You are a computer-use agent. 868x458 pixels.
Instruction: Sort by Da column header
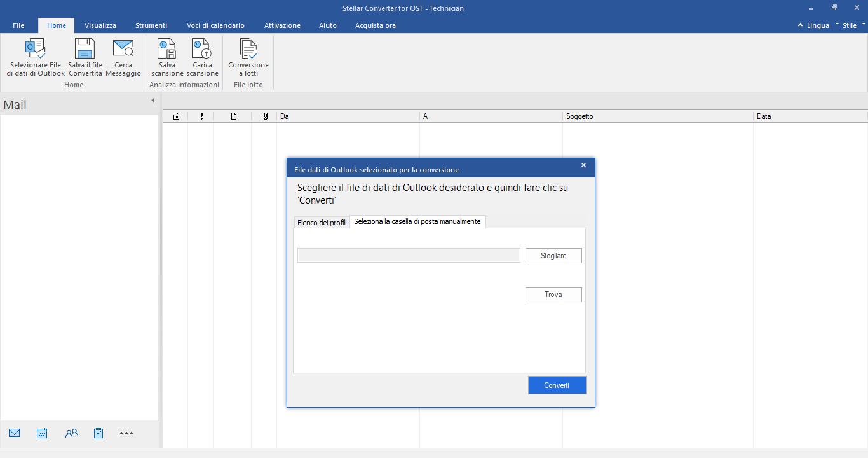pos(348,116)
